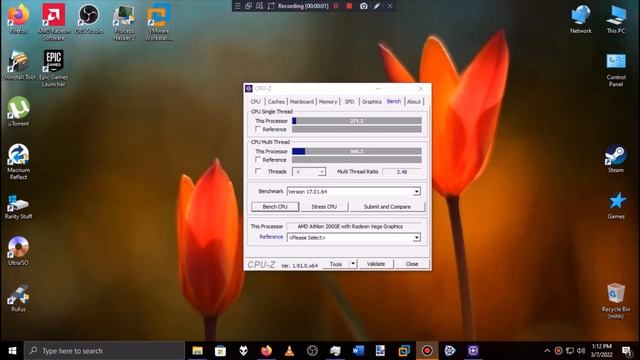Image resolution: width=640 pixels, height=360 pixels.
Task: Click the Tools button in CPU-Z
Action: [x=336, y=264]
